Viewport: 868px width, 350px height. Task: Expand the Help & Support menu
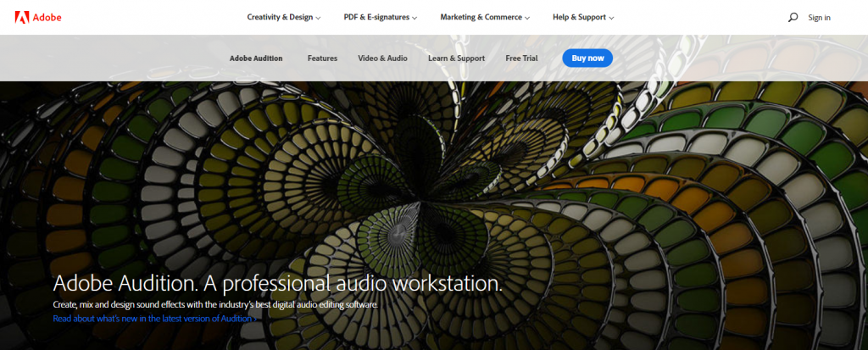point(583,17)
